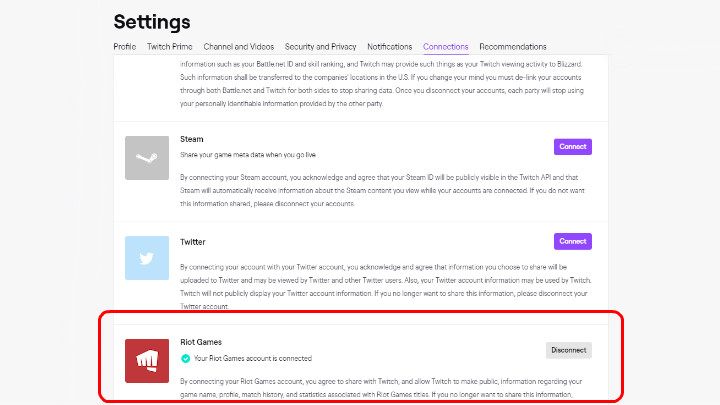Go to Channel and Videos tab
Screen dimensions: 720x405
[x=237, y=47]
